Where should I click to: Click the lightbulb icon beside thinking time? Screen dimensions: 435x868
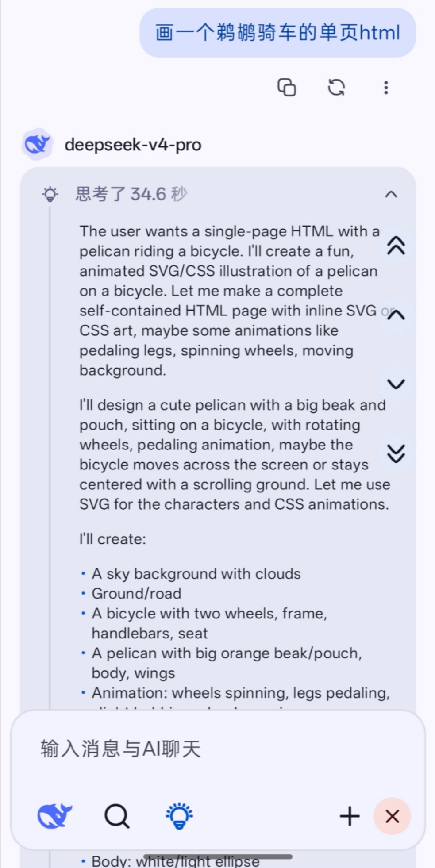pos(50,194)
